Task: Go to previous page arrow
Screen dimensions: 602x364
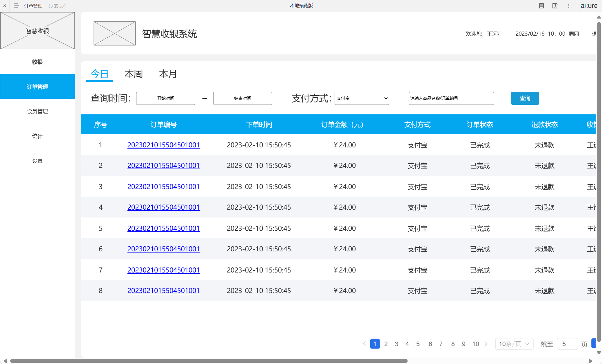Action: click(364, 344)
